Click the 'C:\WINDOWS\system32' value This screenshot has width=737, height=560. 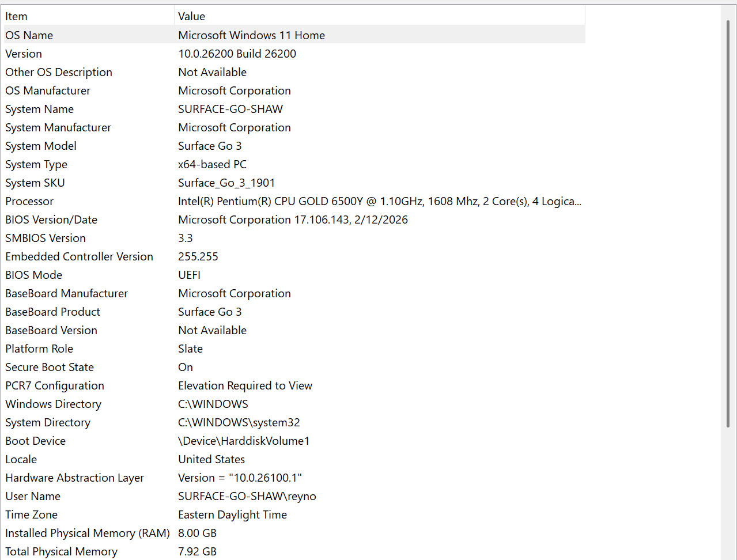[x=239, y=422]
